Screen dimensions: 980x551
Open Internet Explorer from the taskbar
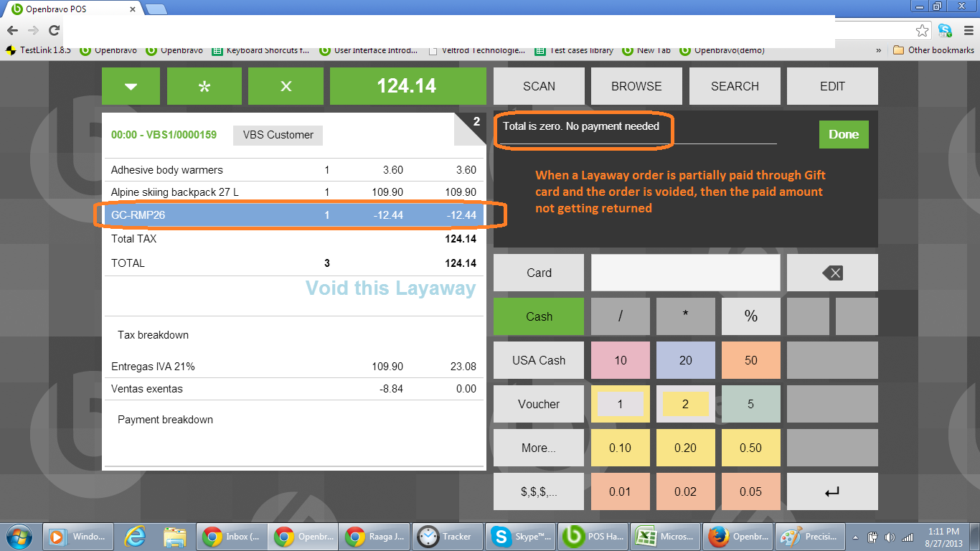click(135, 536)
